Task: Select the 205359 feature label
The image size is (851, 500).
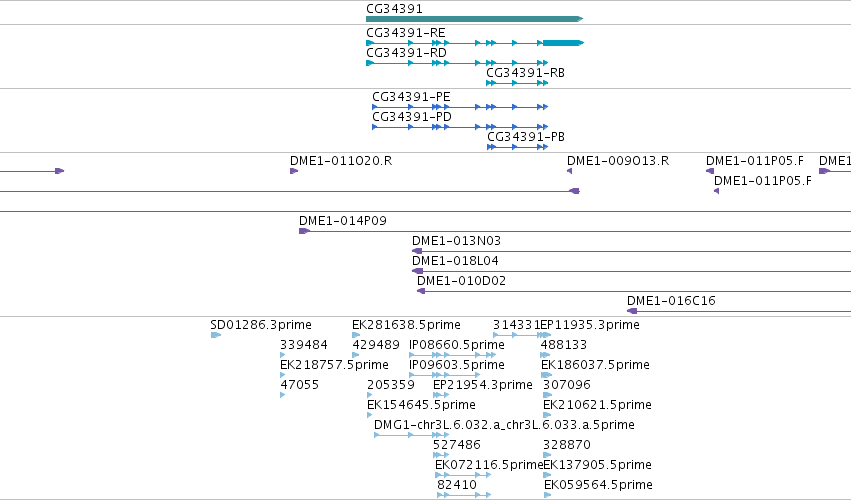Action: pyautogui.click(x=391, y=385)
